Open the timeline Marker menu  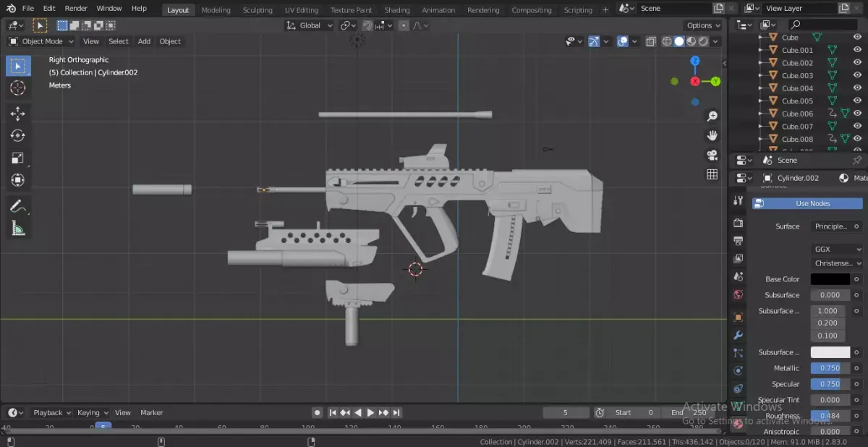[x=152, y=412]
